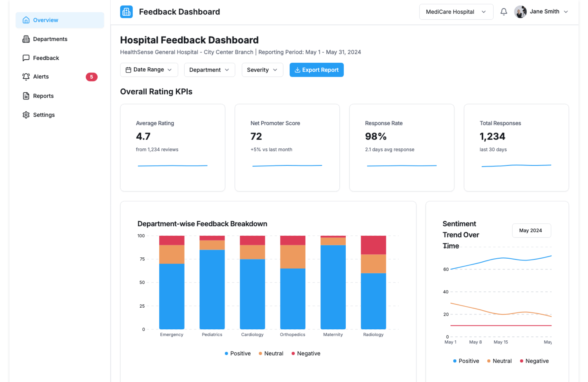Open the MediCare Hospital selector

456,12
